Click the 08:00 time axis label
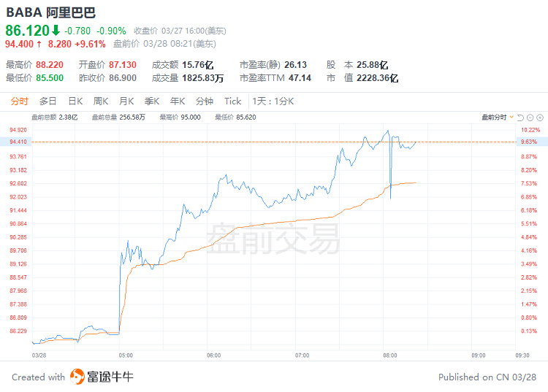 390,356
